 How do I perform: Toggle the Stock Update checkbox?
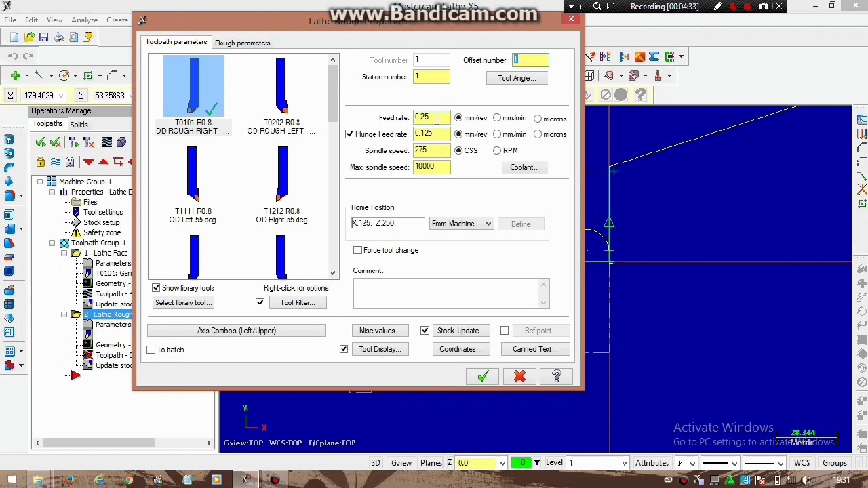(425, 331)
